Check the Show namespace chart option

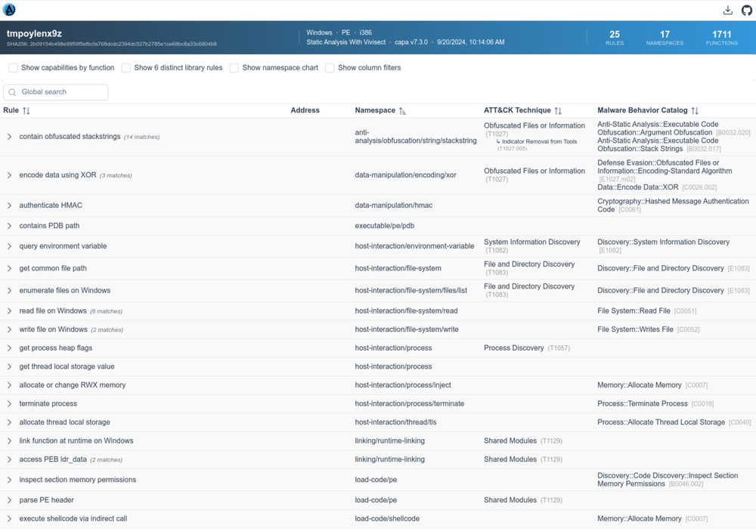click(234, 68)
